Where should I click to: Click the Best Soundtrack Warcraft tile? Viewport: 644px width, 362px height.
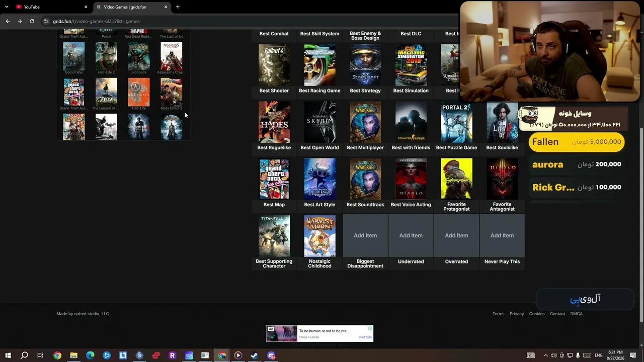pyautogui.click(x=365, y=179)
